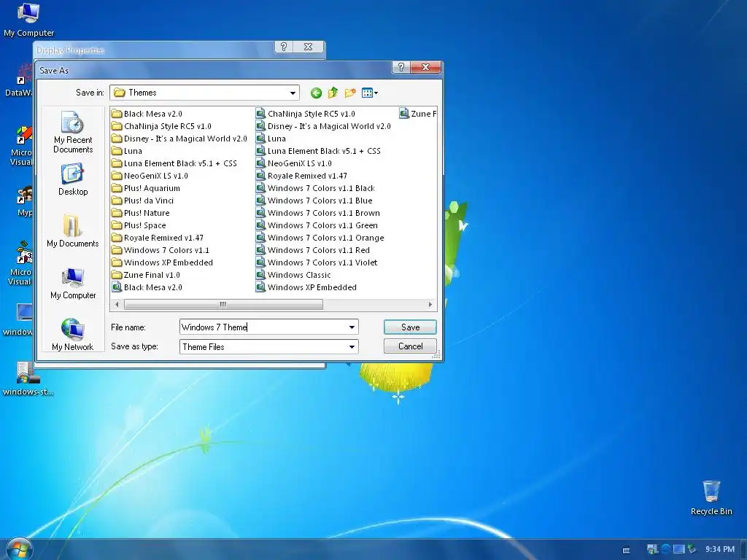Click the horizontal scrollbar thumb in file list
This screenshot has height=560, width=747.
tap(223, 304)
